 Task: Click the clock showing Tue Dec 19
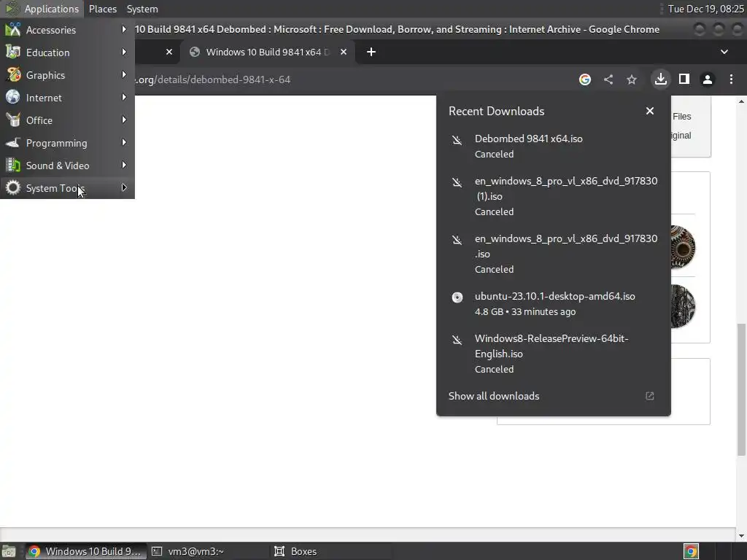pos(705,9)
